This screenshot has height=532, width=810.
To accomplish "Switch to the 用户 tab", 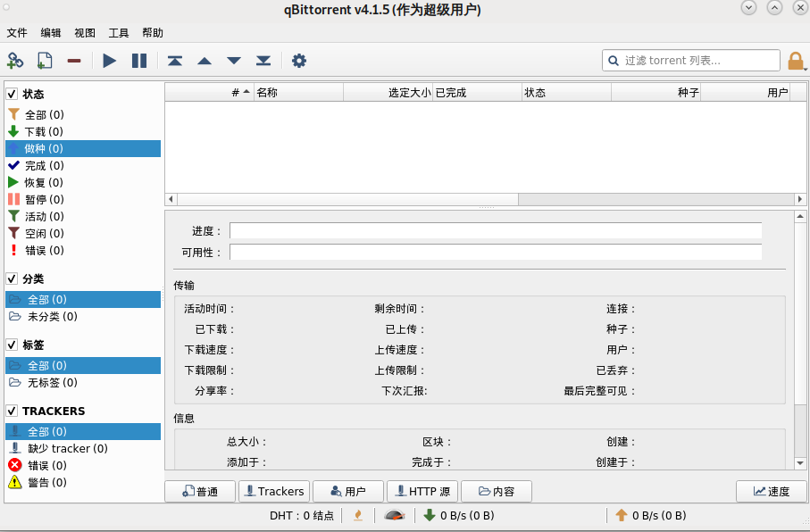I will tap(348, 491).
